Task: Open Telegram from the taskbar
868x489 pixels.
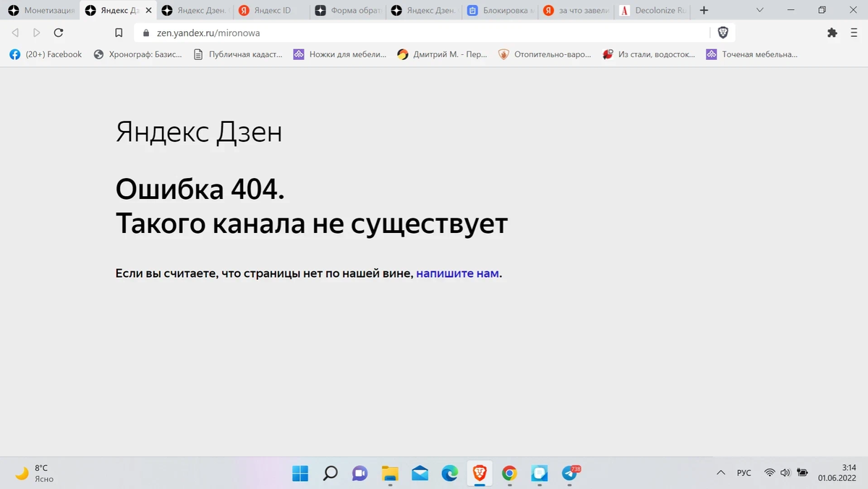Action: (x=569, y=473)
